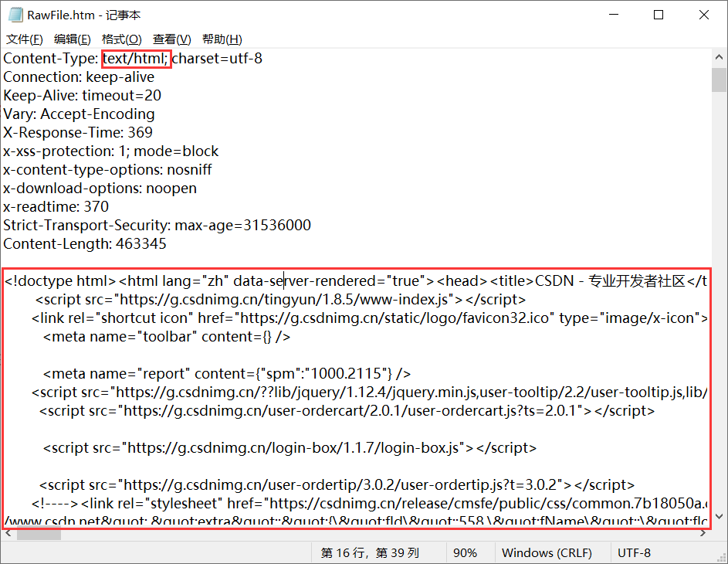Click the vertical scrollbar up arrow
Viewport: 728px width, 564px height.
719,58
